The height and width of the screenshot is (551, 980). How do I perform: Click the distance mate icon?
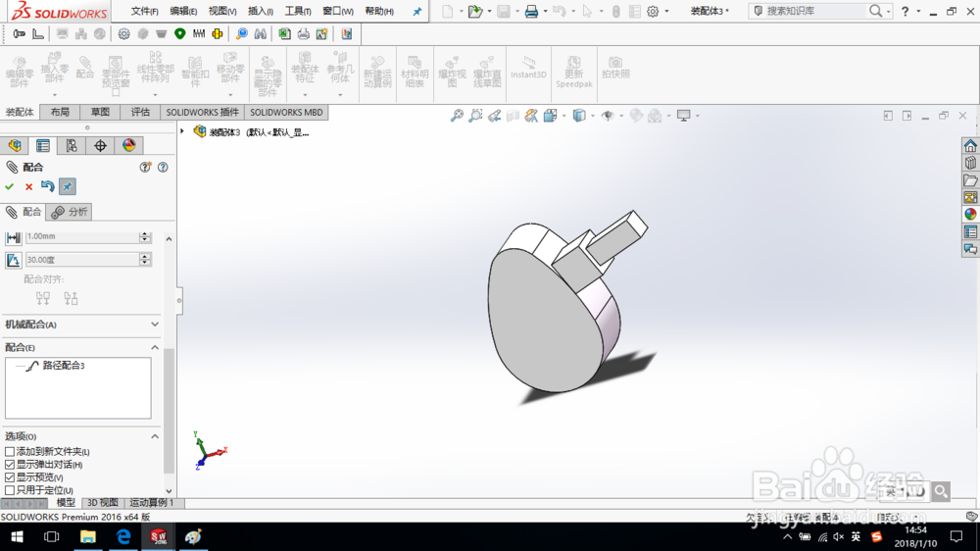point(13,237)
